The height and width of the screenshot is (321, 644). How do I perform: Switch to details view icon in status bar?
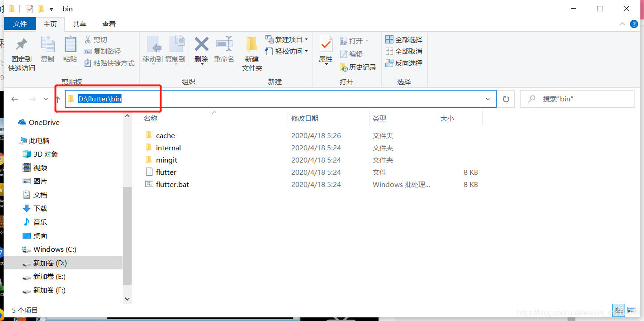(618, 311)
